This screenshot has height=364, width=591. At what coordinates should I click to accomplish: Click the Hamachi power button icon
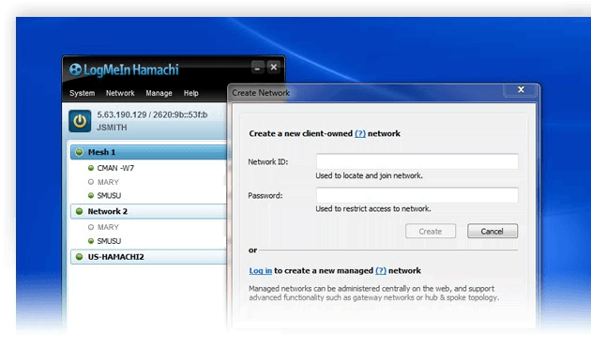tap(80, 121)
